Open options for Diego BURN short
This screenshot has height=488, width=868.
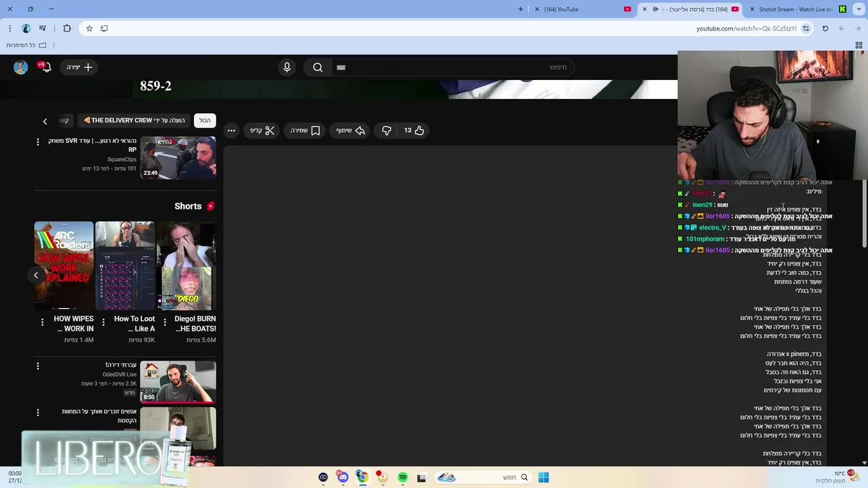(x=164, y=322)
